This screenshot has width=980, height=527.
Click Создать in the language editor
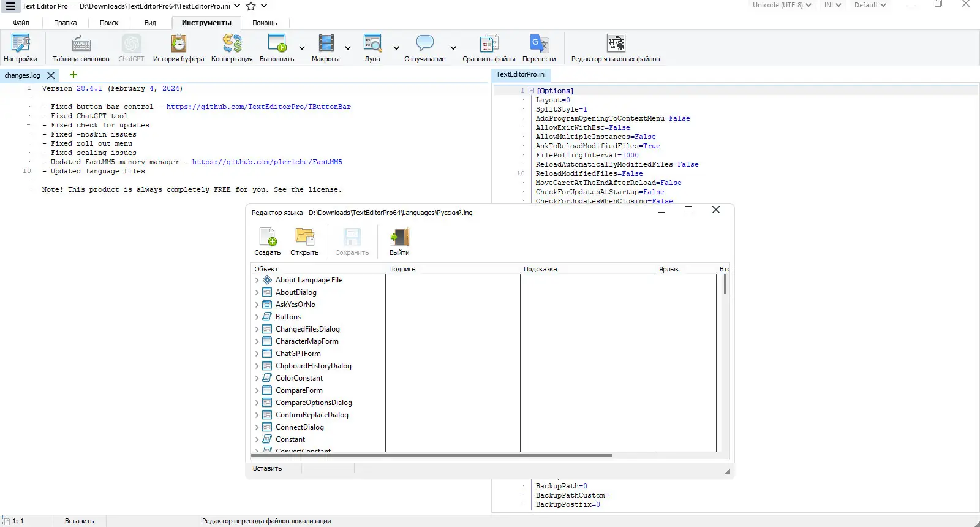268,241
